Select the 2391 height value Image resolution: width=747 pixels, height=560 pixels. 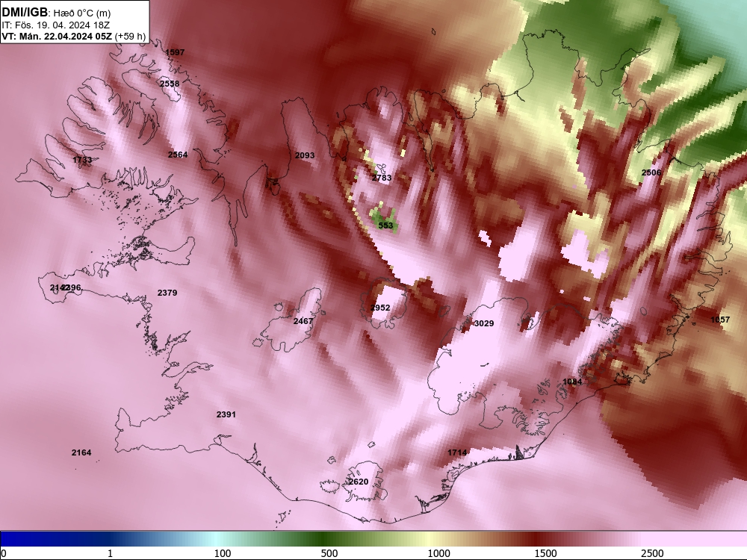point(226,414)
